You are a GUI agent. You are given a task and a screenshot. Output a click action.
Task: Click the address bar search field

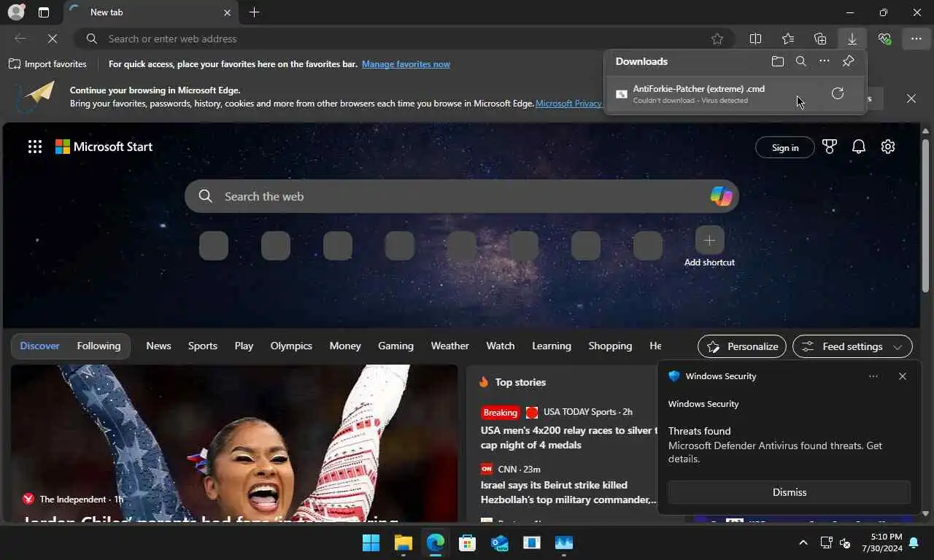(x=405, y=39)
